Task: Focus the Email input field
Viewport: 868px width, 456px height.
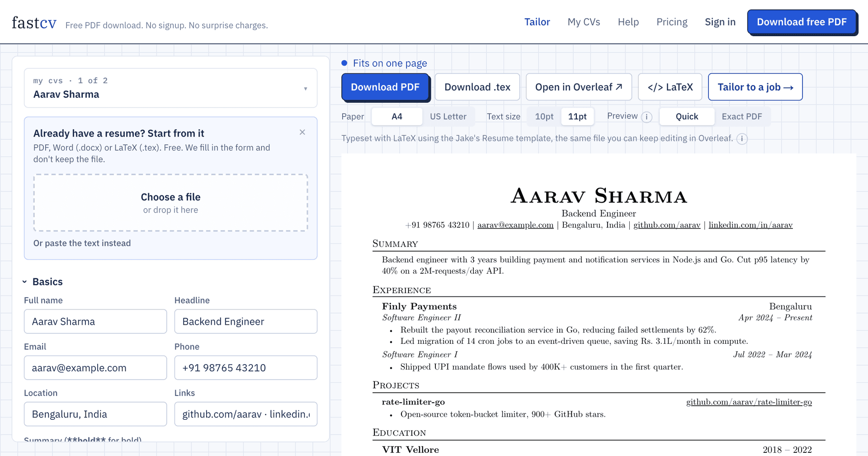Action: (x=95, y=368)
